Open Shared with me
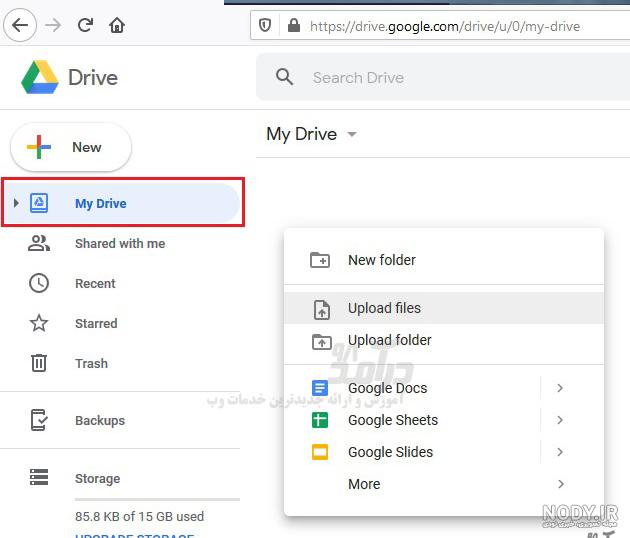Viewport: 630px width, 538px height. point(120,243)
